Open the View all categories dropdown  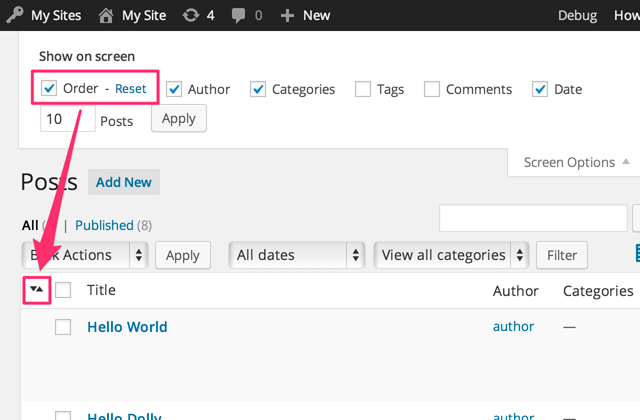[x=451, y=255]
